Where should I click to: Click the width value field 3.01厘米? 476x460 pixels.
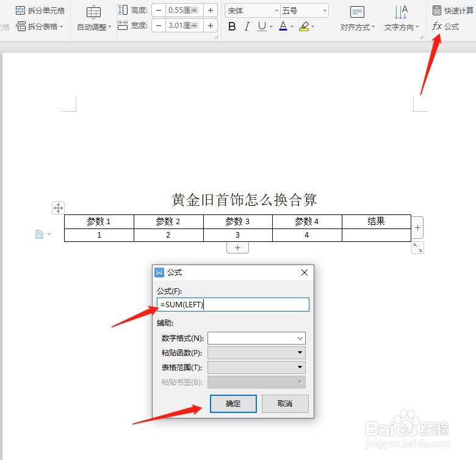click(184, 26)
